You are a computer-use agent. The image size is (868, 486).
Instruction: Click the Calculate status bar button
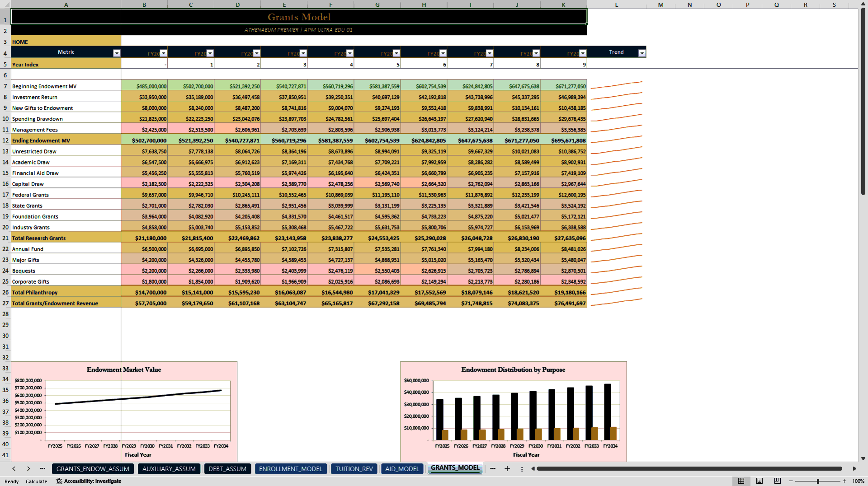click(x=36, y=481)
